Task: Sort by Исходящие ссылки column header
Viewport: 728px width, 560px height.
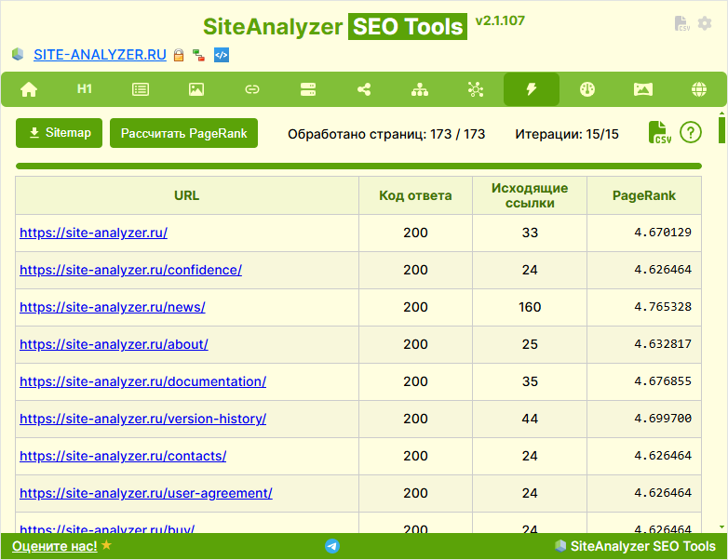Action: point(530,195)
